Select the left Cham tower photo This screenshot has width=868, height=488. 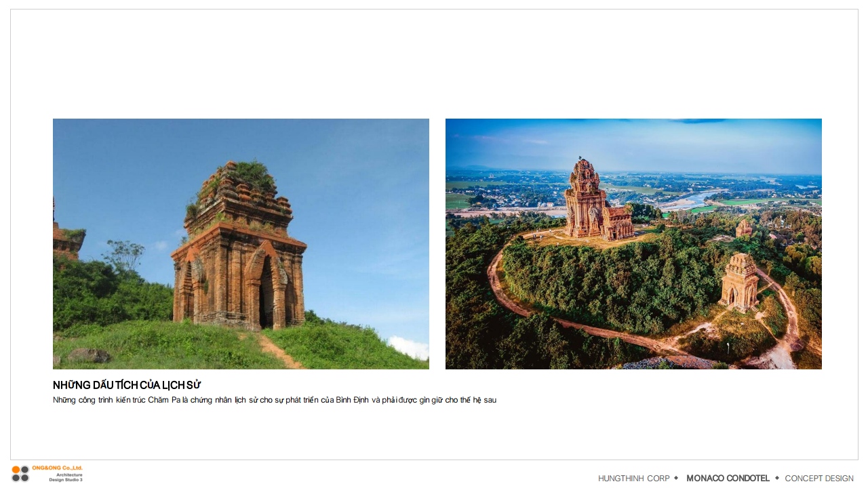coord(241,244)
